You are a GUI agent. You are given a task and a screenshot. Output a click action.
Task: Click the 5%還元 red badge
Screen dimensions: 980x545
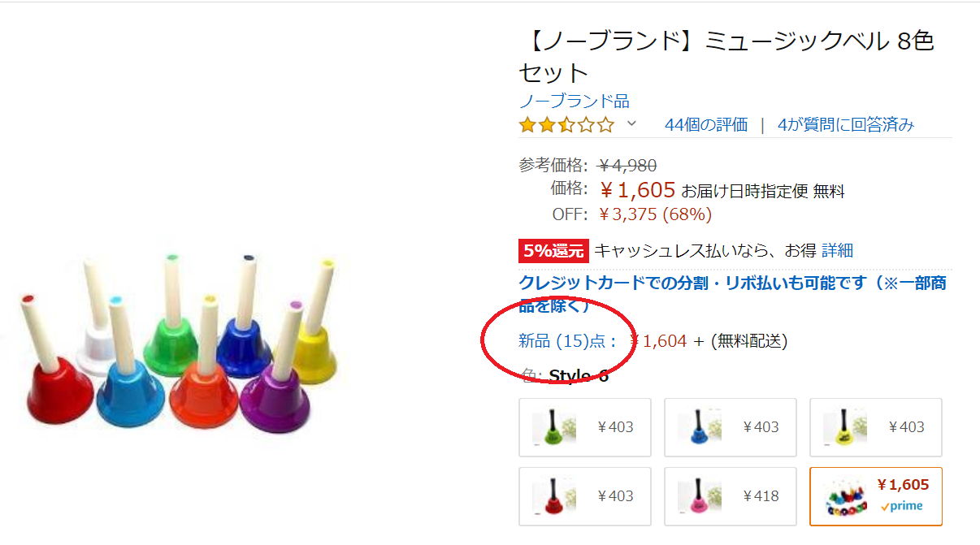click(553, 252)
